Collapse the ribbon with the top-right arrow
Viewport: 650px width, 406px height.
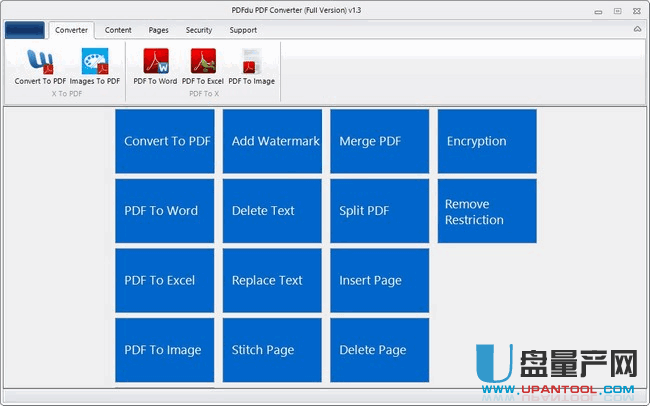[637, 30]
